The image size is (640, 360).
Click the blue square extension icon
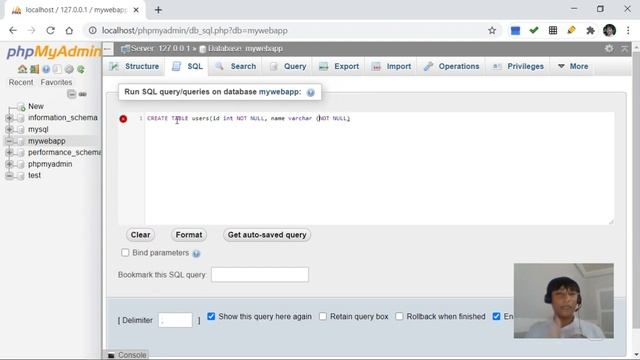[516, 31]
